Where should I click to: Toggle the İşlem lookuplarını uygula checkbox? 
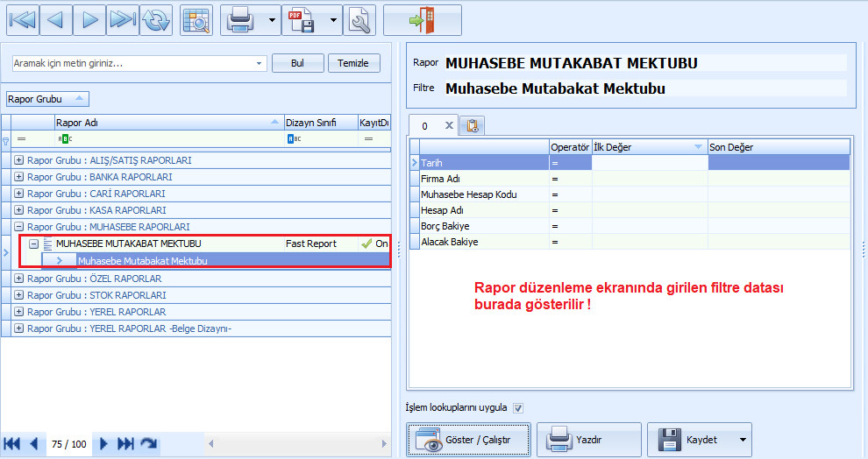(517, 407)
